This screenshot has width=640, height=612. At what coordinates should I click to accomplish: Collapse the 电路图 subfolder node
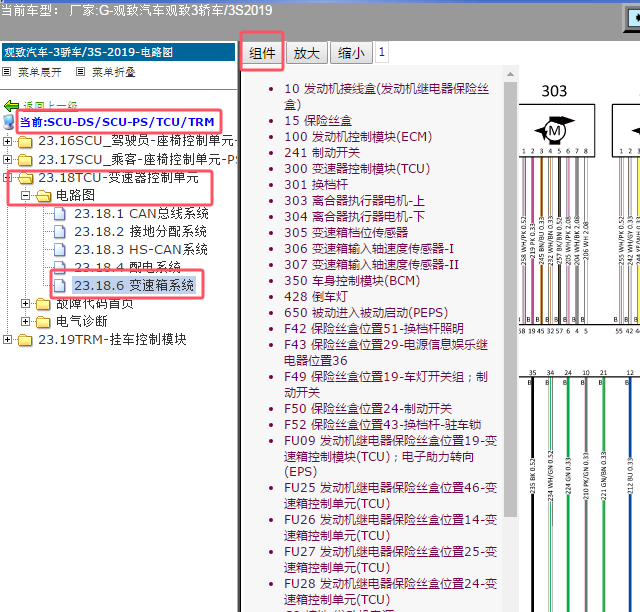25,196
